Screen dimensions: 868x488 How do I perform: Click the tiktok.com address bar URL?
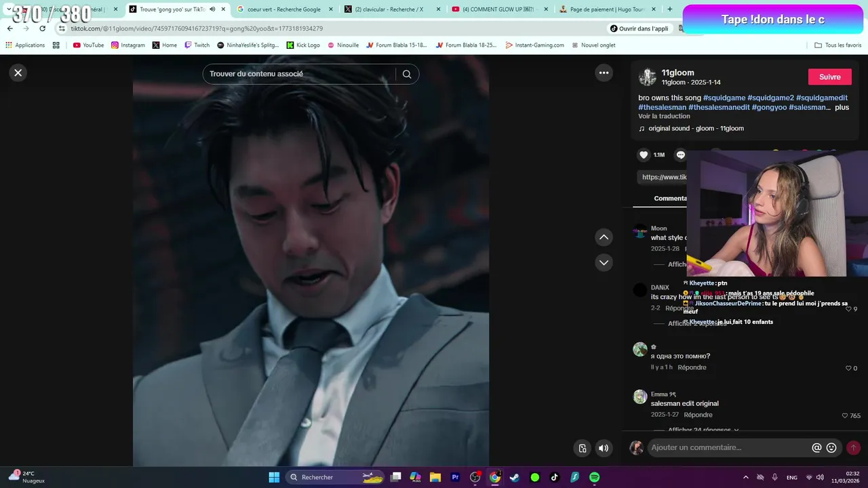click(197, 28)
